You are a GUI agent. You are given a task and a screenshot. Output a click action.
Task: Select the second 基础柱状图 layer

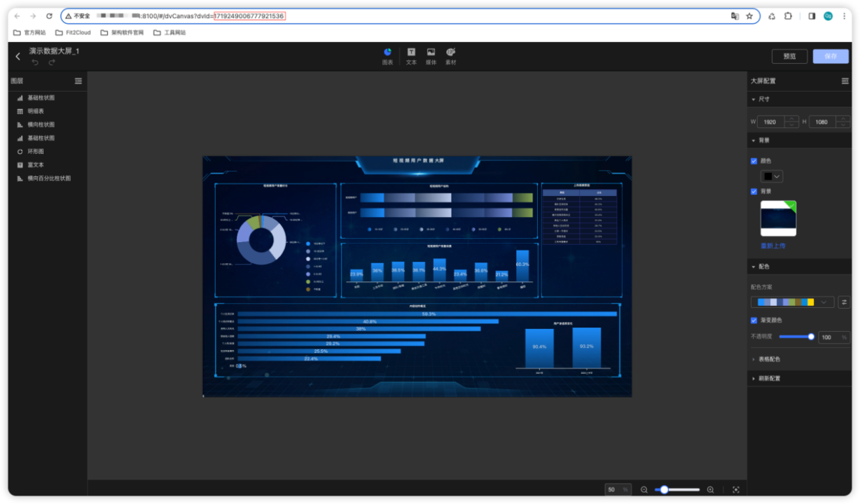click(47, 138)
